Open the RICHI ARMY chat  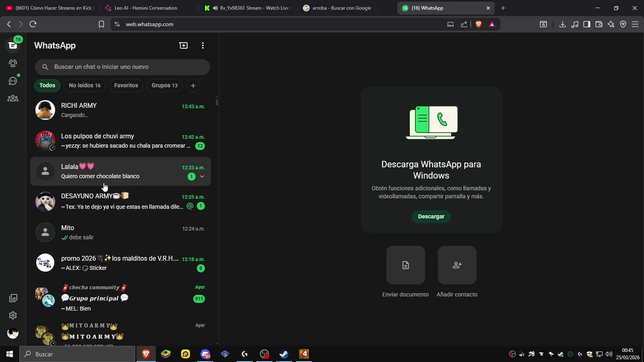click(x=121, y=110)
